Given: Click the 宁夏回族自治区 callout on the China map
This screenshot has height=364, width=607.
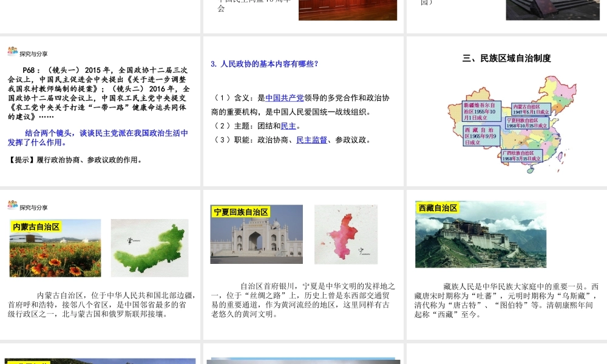Looking at the screenshot, I should (527, 123).
